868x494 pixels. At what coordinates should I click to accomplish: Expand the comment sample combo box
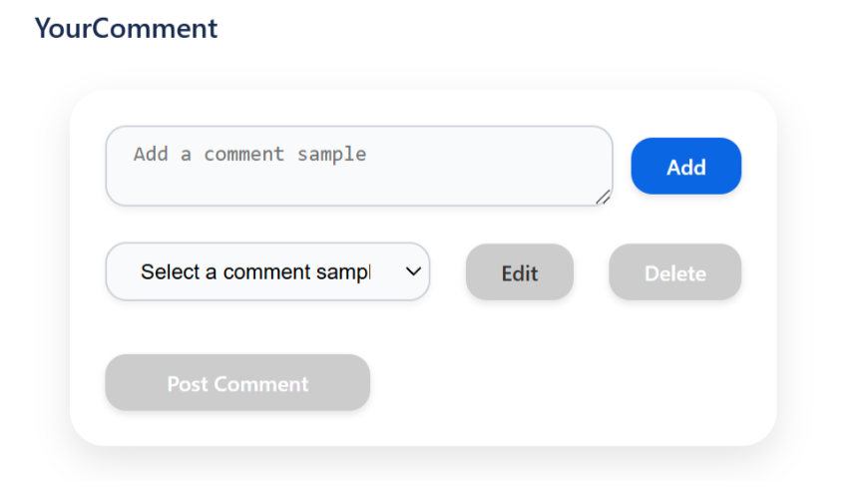coord(267,272)
